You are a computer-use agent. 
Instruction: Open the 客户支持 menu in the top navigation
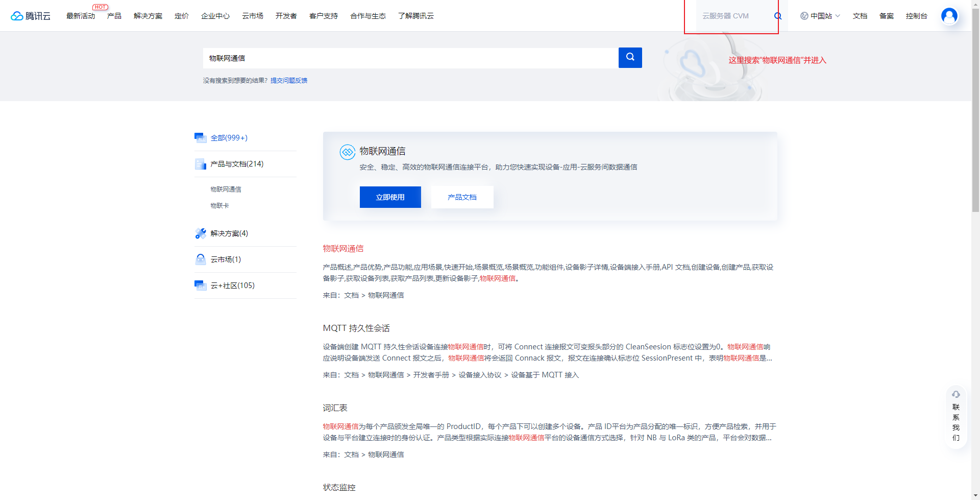point(323,16)
